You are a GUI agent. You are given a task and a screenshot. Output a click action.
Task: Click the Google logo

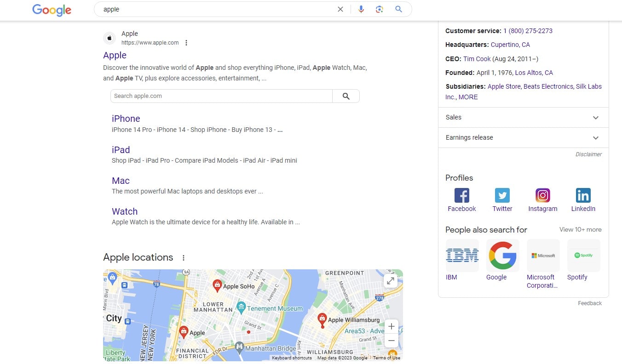pyautogui.click(x=52, y=10)
